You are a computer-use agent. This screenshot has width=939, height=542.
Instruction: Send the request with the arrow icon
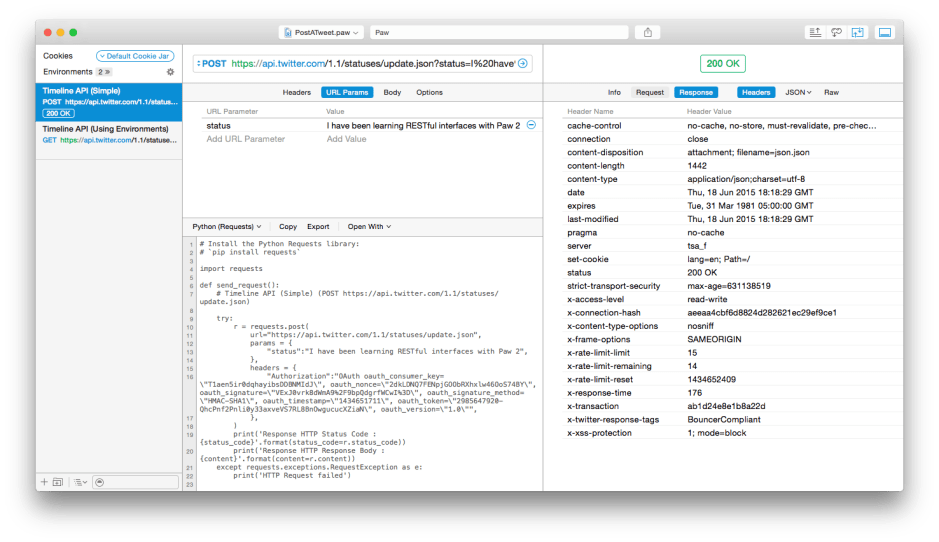coord(523,63)
